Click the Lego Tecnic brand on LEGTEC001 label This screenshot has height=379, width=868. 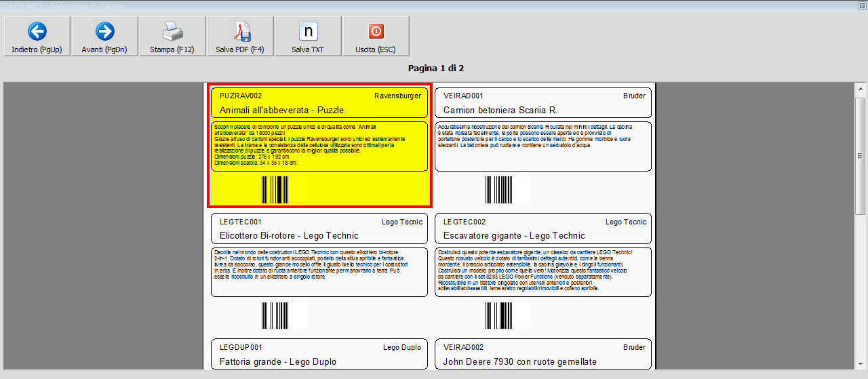click(x=401, y=222)
